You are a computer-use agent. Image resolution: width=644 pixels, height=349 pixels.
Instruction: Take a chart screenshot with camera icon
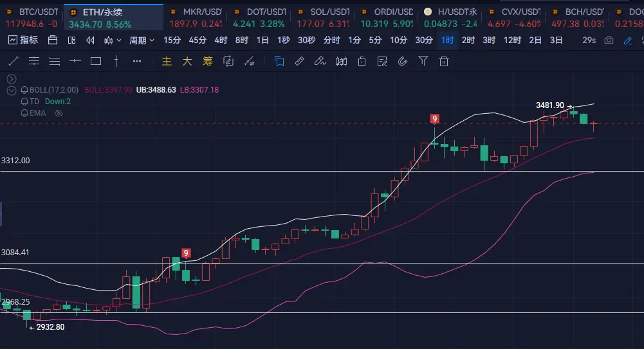click(609, 40)
